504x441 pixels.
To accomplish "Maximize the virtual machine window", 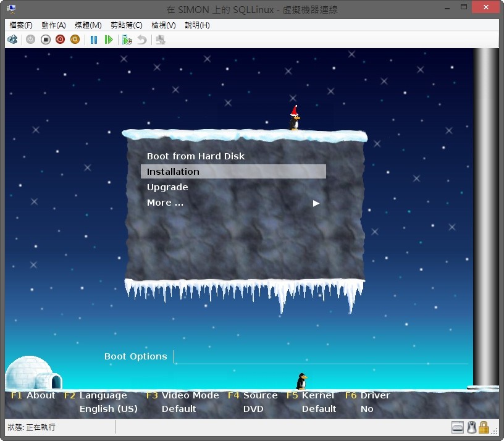I will [463, 7].
